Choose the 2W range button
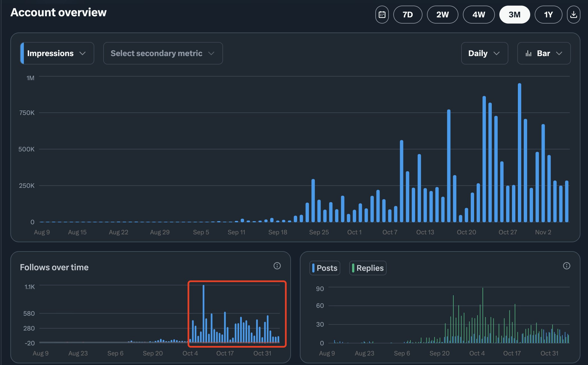The image size is (588, 365). pyautogui.click(x=442, y=15)
